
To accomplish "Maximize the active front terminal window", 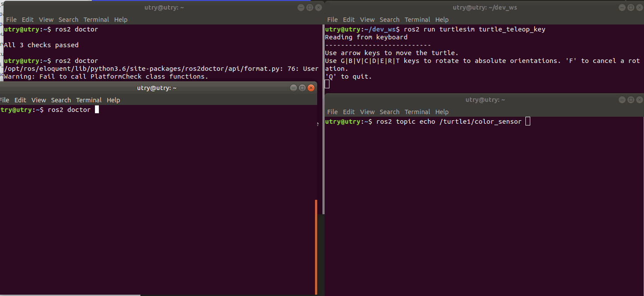I will click(x=302, y=88).
